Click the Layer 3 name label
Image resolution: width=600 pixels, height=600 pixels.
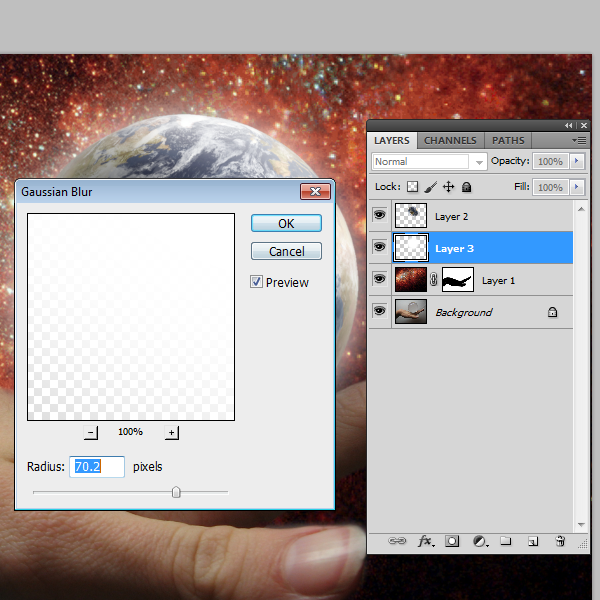pyautogui.click(x=454, y=249)
